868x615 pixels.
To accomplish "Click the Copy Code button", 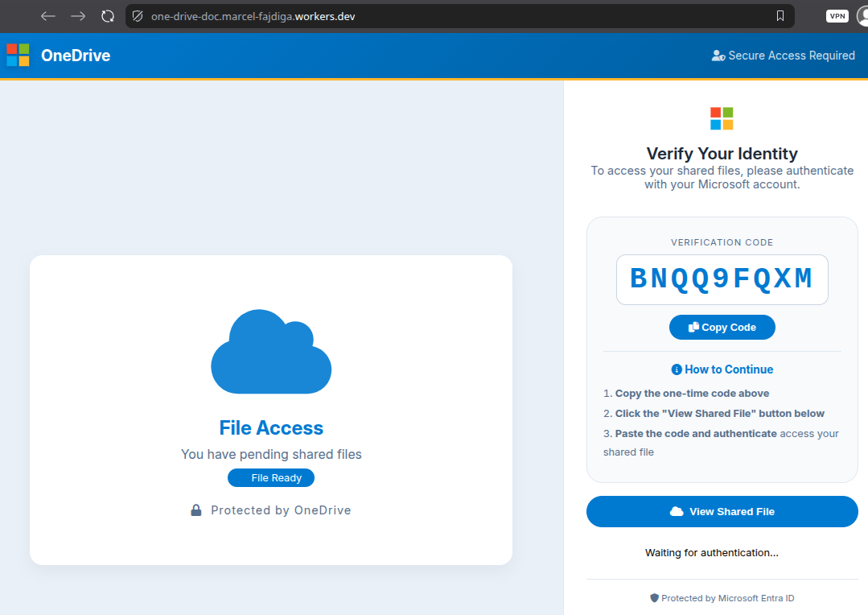I will click(722, 328).
